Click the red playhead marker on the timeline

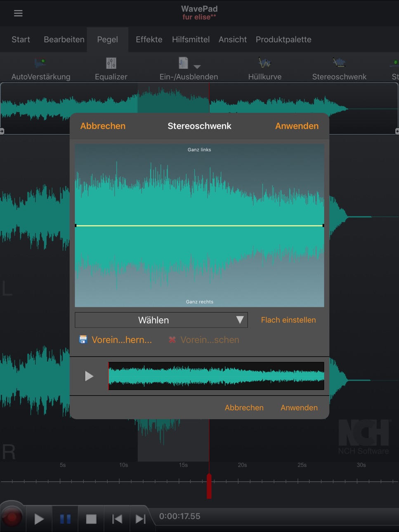pyautogui.click(x=209, y=486)
